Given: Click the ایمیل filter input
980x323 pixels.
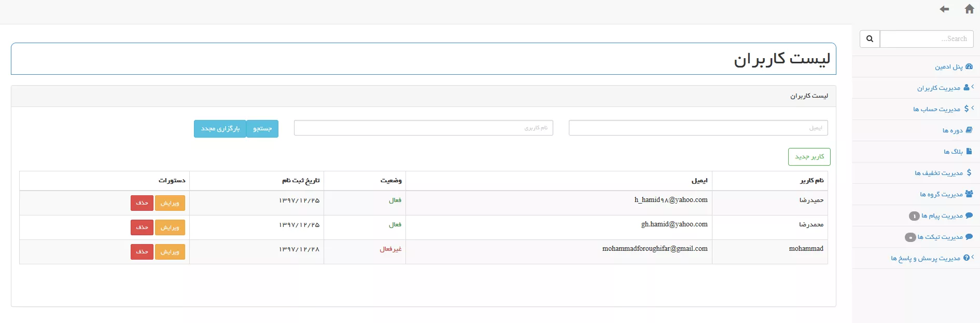Looking at the screenshot, I should [698, 128].
